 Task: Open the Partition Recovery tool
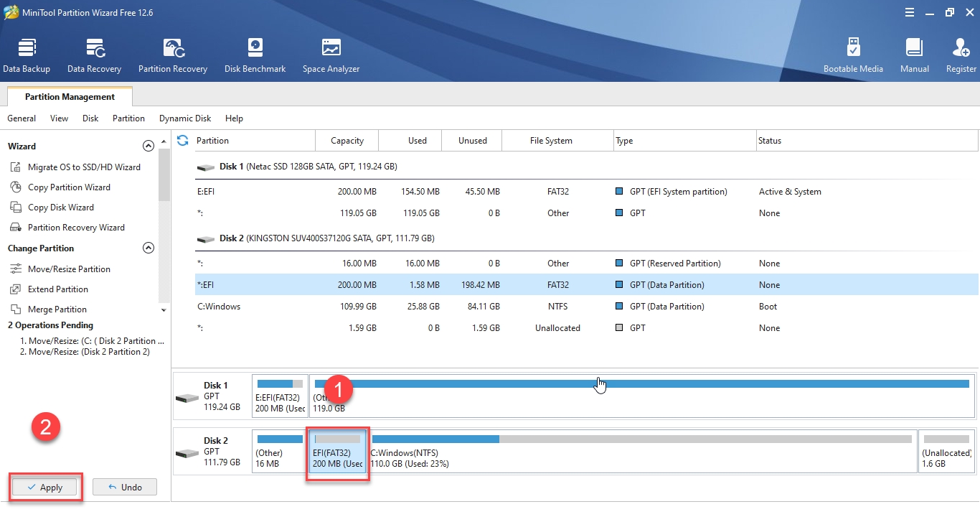coord(173,56)
